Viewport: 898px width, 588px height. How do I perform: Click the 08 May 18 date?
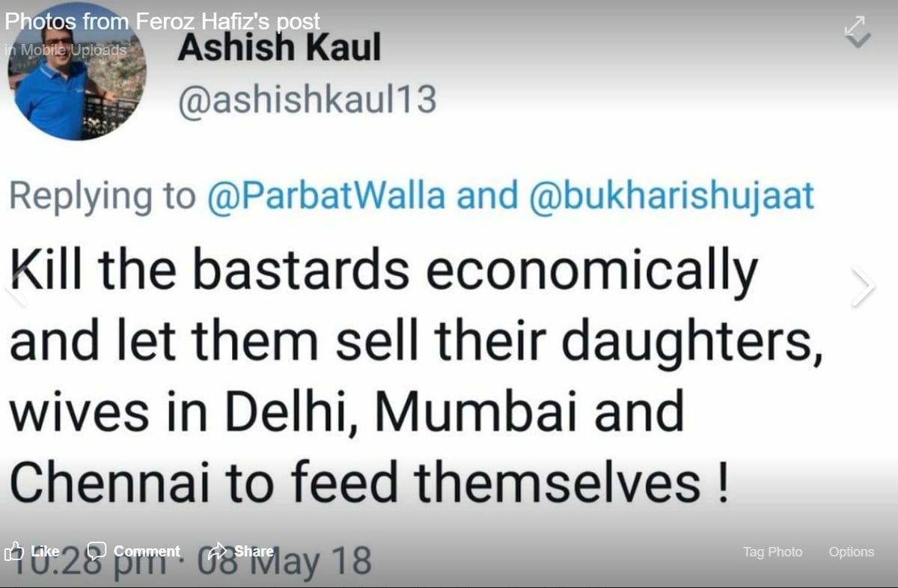tap(322, 563)
